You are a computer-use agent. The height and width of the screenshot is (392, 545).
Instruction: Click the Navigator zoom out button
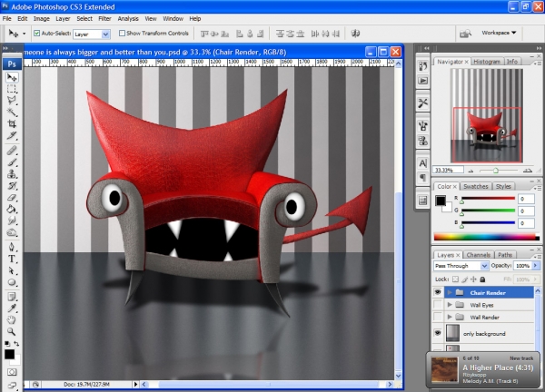471,171
